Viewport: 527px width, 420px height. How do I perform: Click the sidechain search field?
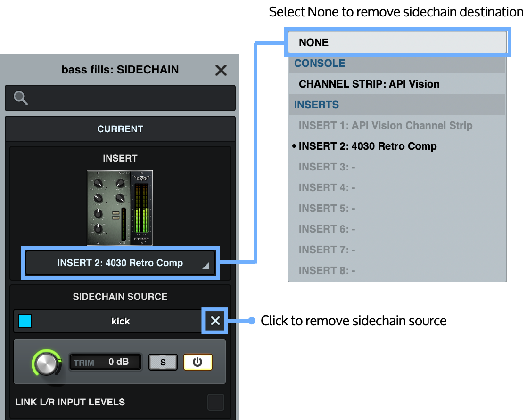click(x=120, y=98)
